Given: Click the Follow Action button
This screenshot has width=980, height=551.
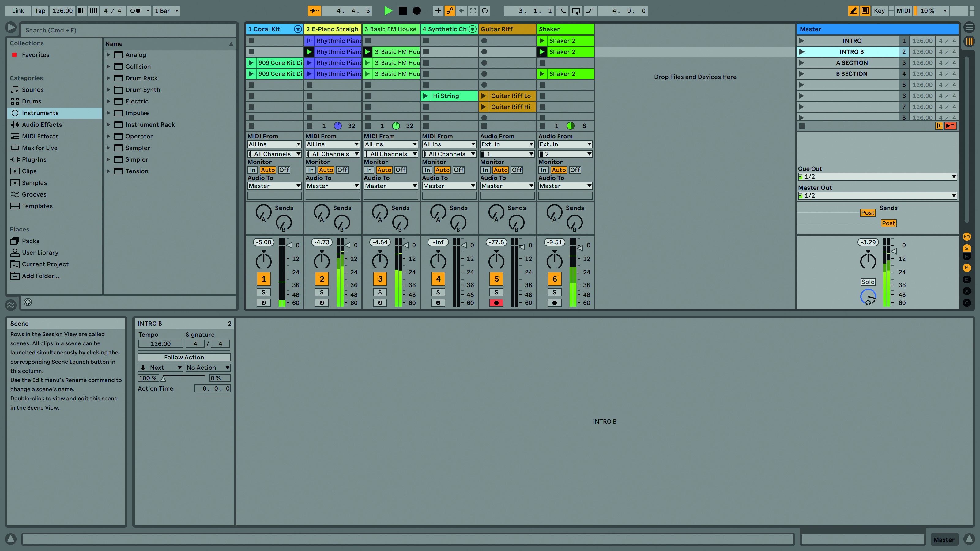Looking at the screenshot, I should [184, 357].
